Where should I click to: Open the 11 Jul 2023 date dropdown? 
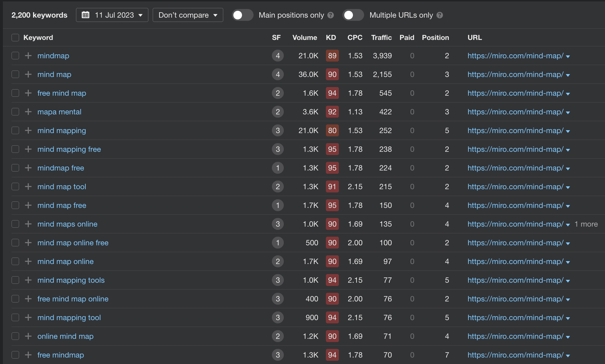[x=112, y=15]
